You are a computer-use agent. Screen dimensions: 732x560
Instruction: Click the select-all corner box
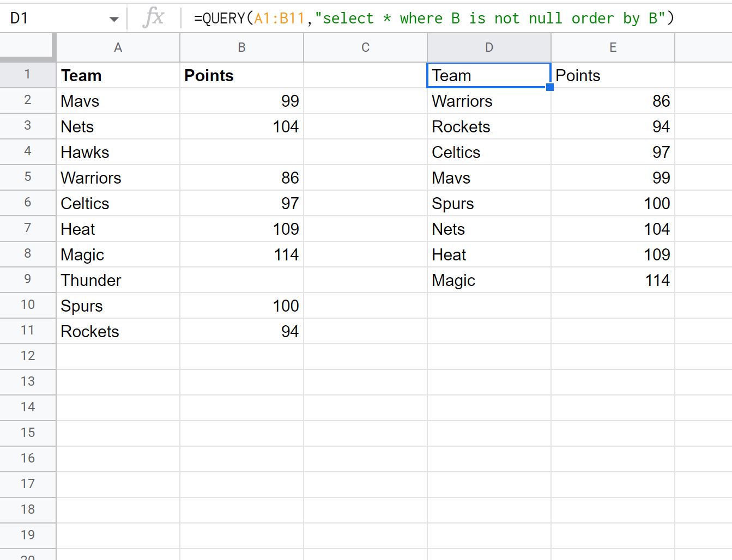tap(27, 47)
